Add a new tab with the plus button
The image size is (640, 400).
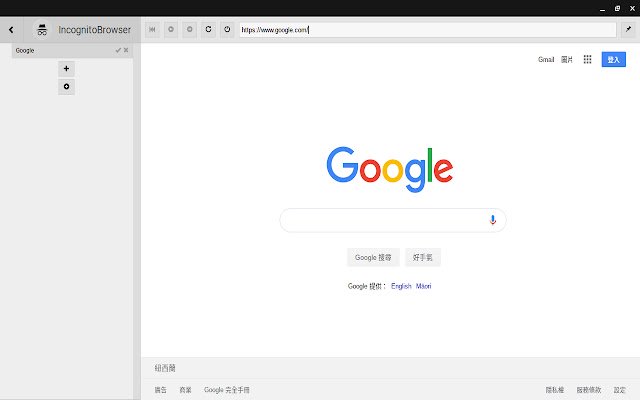coord(67,69)
